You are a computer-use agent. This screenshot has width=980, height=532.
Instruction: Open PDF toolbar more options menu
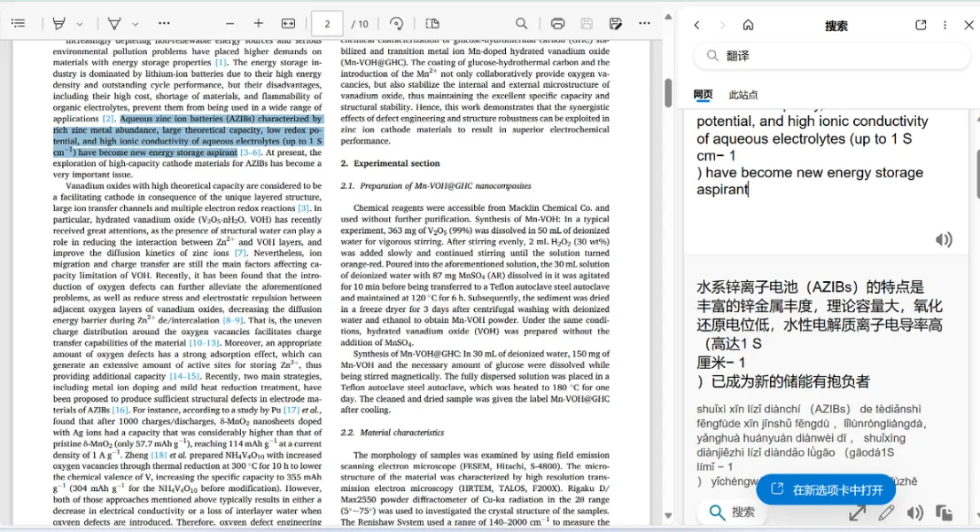(x=644, y=24)
